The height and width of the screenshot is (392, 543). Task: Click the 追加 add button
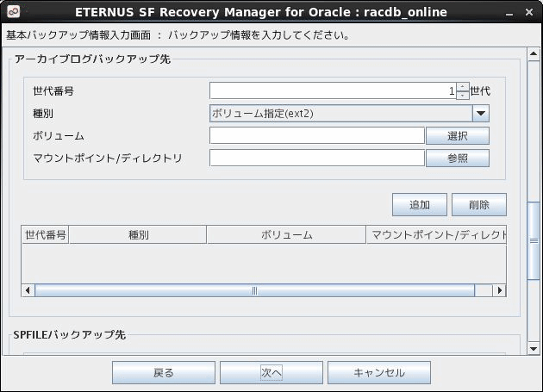click(420, 205)
